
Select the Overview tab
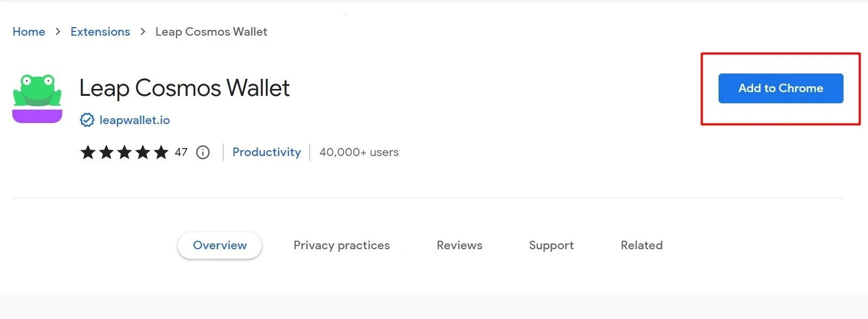pos(220,246)
